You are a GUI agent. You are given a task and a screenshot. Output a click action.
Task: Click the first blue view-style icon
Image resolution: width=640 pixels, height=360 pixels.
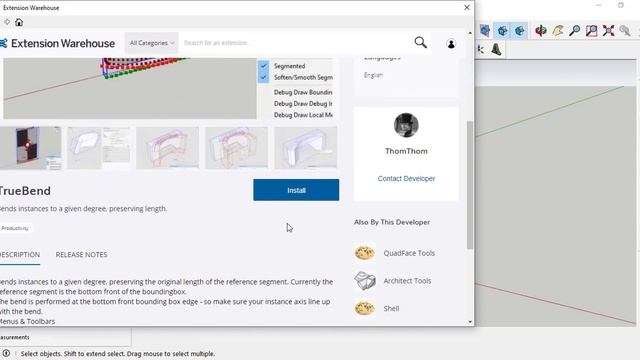pos(485,31)
